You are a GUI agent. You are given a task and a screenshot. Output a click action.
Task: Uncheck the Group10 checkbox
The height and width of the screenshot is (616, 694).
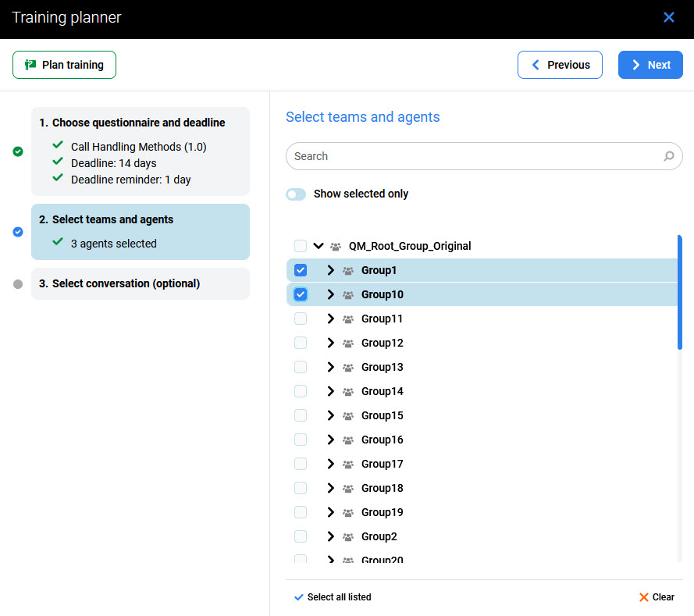(x=301, y=294)
